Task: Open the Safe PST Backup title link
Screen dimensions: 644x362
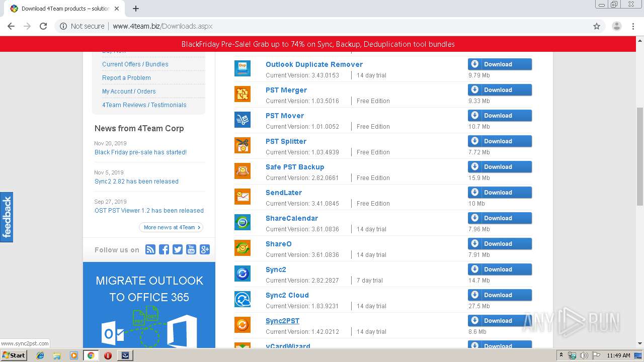Action: coord(295,167)
